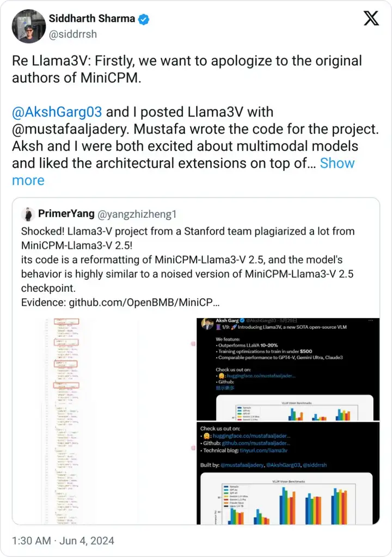Open the @AkshGarg03 mention link
Viewport: 392px width, 557px height.
57,112
